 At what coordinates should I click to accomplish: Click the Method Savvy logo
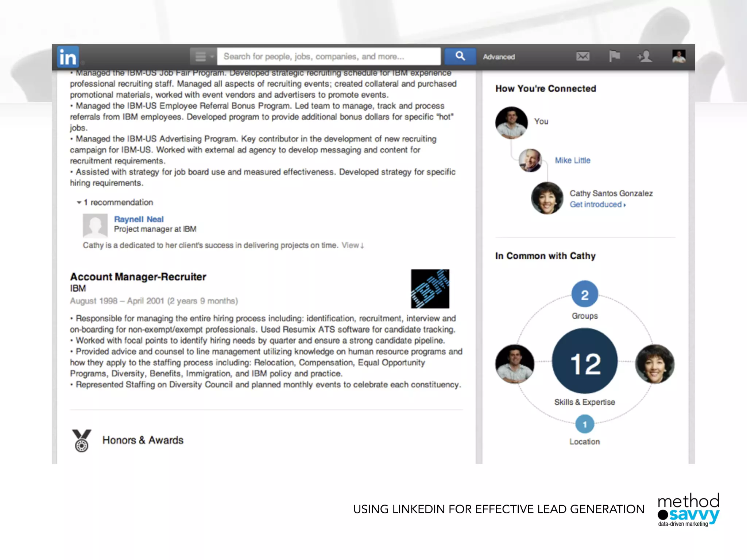point(688,510)
